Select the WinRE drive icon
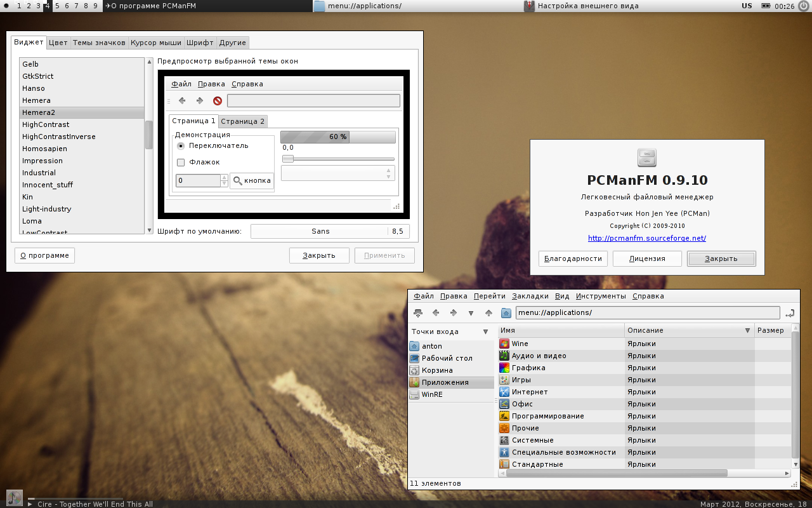812x508 pixels. tap(415, 394)
